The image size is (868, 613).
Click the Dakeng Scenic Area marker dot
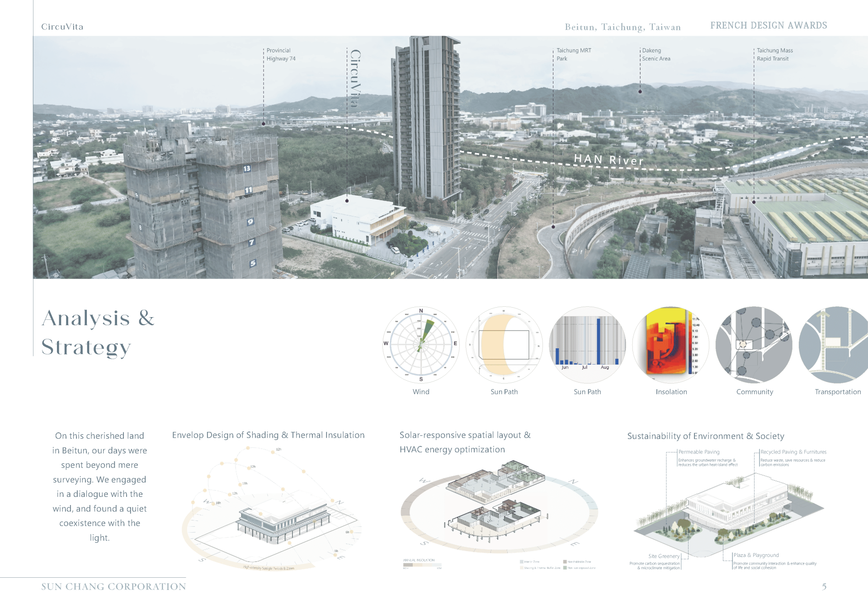point(640,92)
